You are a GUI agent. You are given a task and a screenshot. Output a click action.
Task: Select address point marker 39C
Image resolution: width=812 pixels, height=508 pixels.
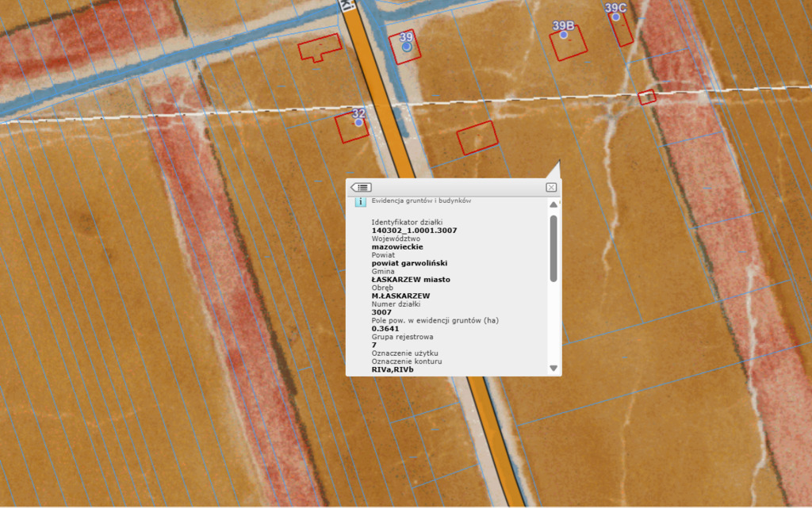(x=615, y=17)
